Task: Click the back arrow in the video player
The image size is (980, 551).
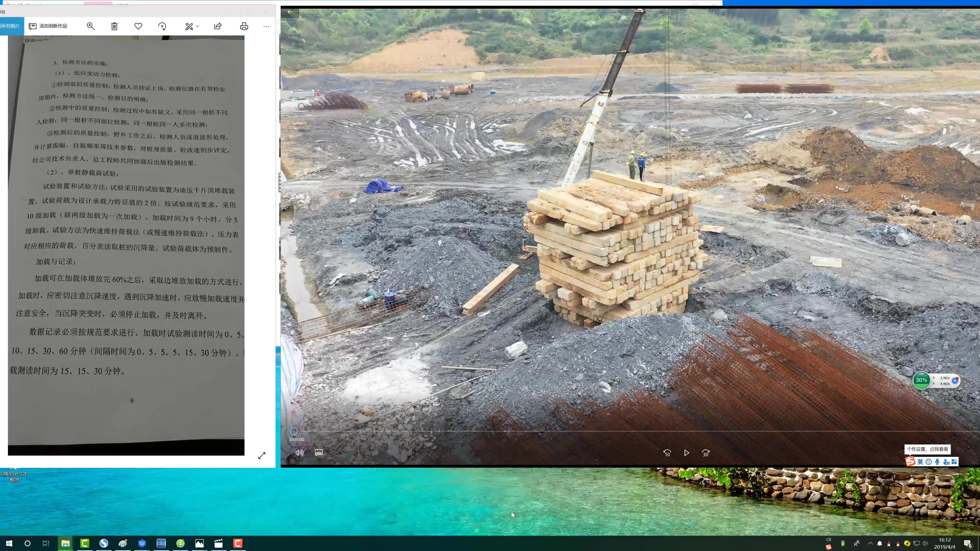Action: (290, 12)
